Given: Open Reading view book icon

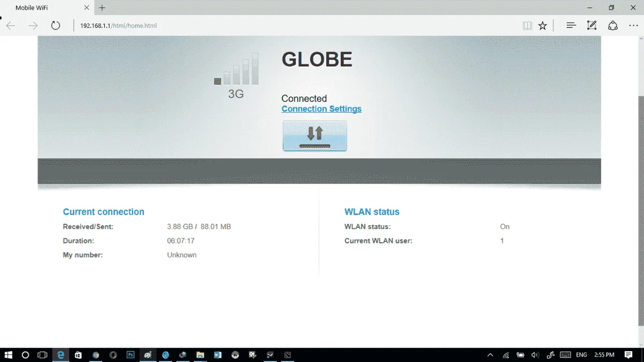Looking at the screenshot, I should [x=527, y=25].
